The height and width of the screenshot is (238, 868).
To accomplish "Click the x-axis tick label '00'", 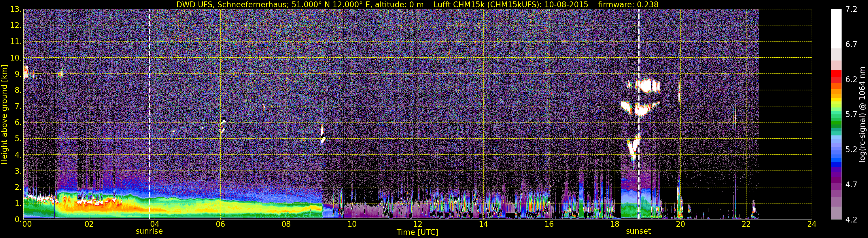I will coord(27,224).
